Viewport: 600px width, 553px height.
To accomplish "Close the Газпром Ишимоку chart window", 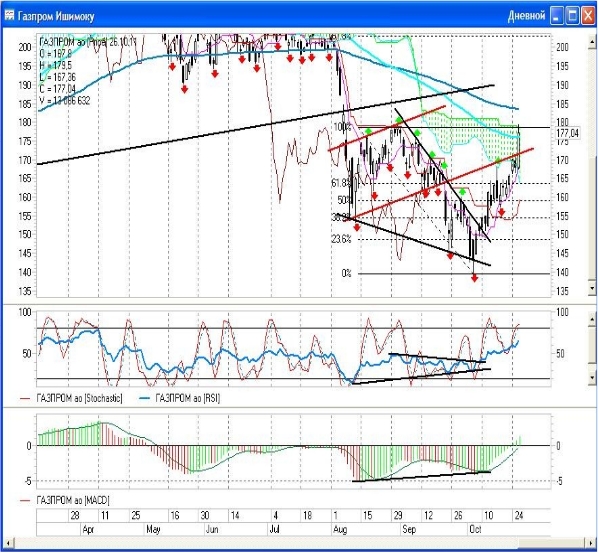I will coord(588,16).
